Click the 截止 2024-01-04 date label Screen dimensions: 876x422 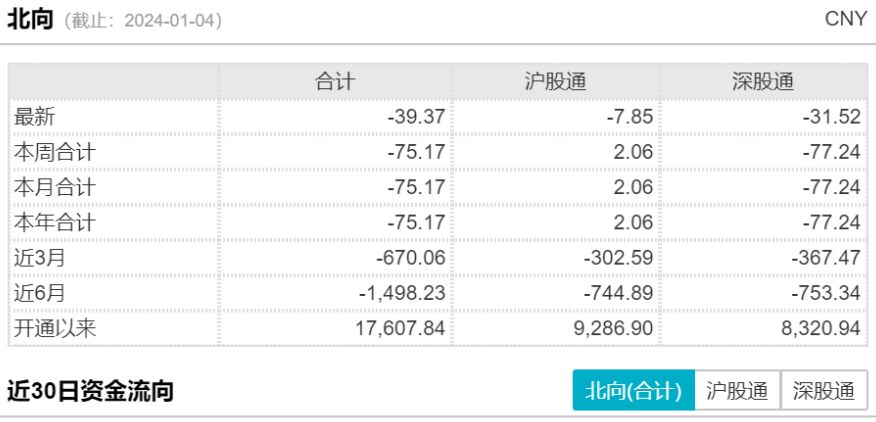tap(143, 21)
